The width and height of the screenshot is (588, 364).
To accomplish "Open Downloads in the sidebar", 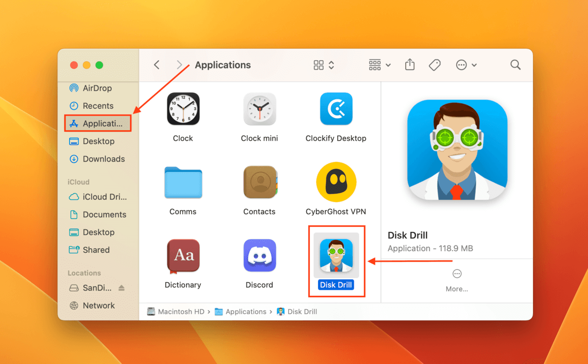I will [98, 159].
